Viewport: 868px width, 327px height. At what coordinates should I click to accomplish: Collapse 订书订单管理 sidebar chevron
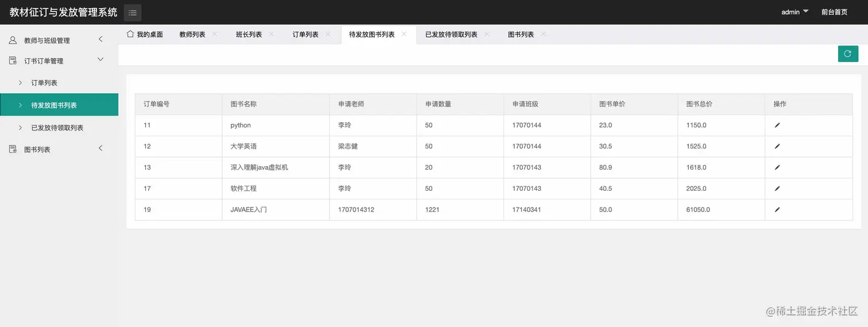click(100, 59)
